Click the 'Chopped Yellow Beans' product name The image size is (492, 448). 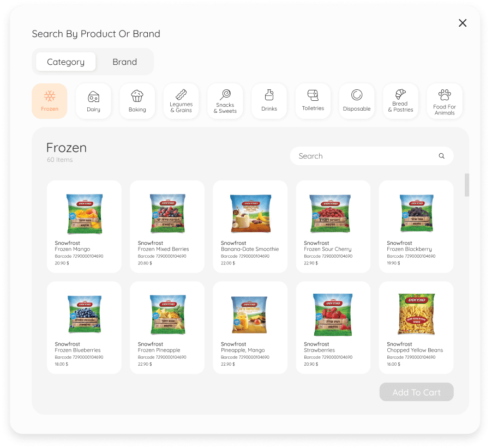click(415, 350)
